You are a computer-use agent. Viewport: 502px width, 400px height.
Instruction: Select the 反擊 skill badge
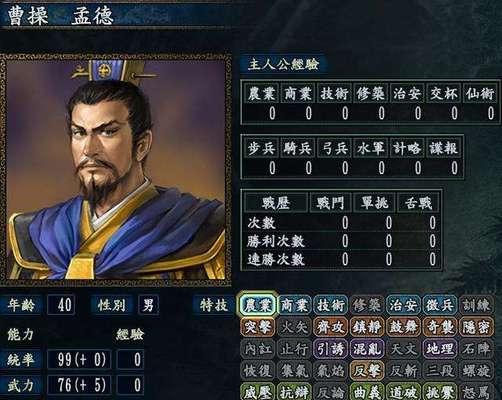367,371
